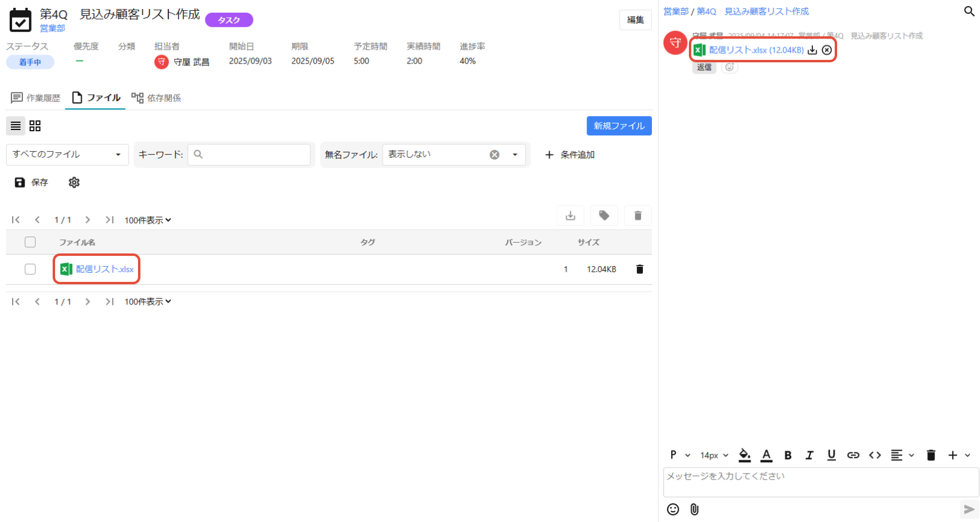The height and width of the screenshot is (522, 980).
Task: Switch to list view of files
Action: coord(16,126)
